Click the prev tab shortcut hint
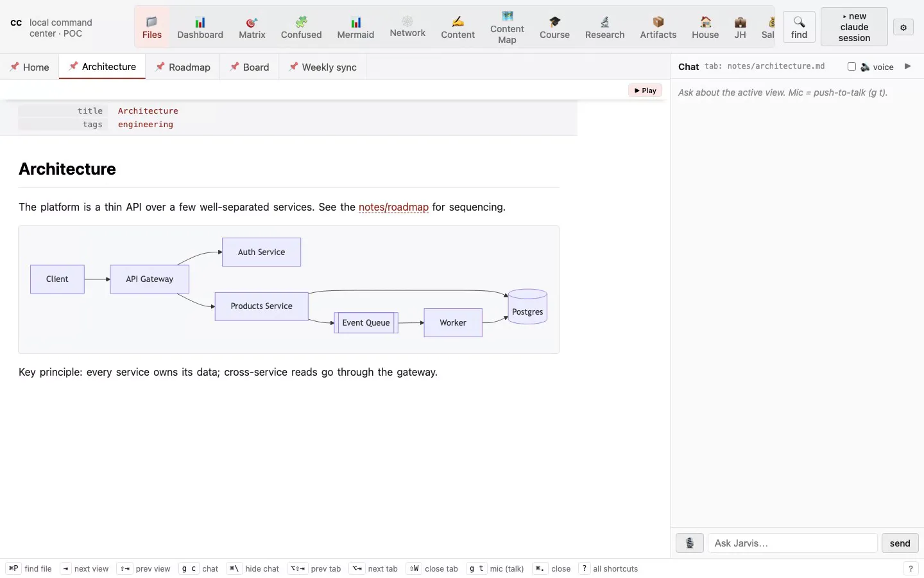Viewport: 924px width, 578px height. (314, 568)
